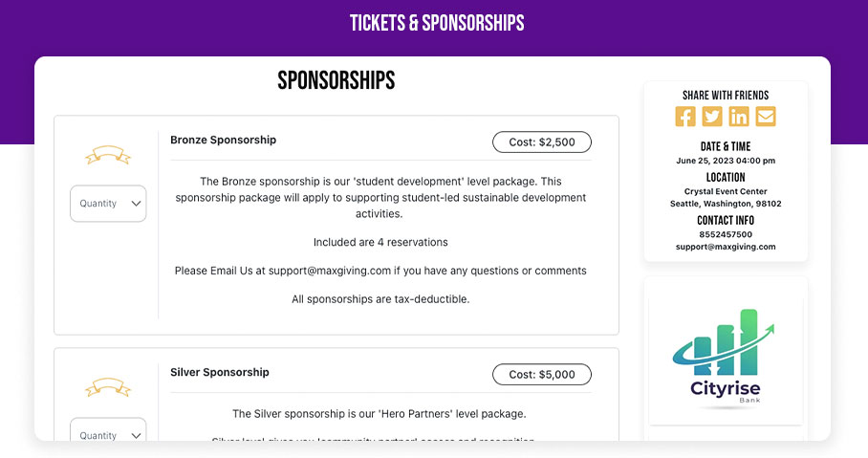The height and width of the screenshot is (458, 868).
Task: Click the Tickets & Sponsorships header
Action: coord(437,23)
